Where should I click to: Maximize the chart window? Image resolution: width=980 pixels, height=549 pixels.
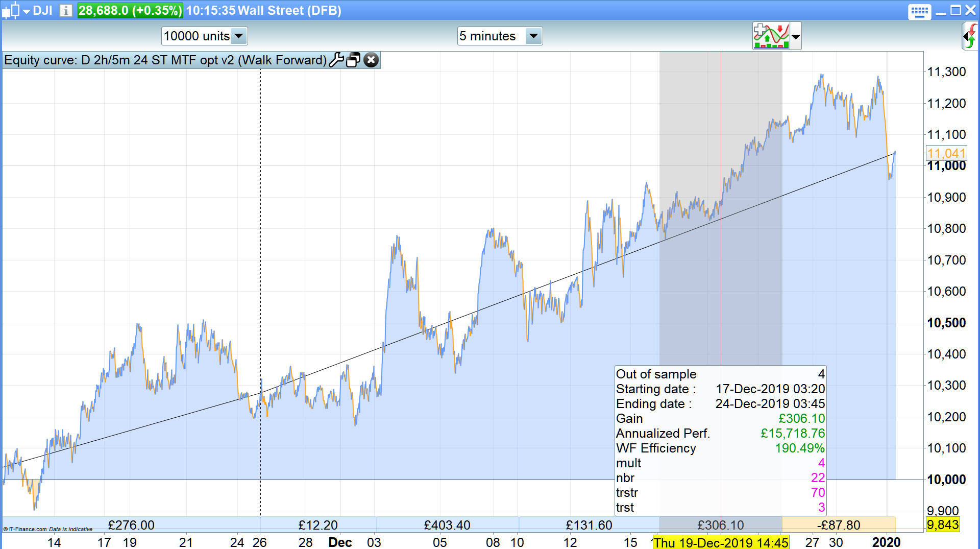(955, 11)
